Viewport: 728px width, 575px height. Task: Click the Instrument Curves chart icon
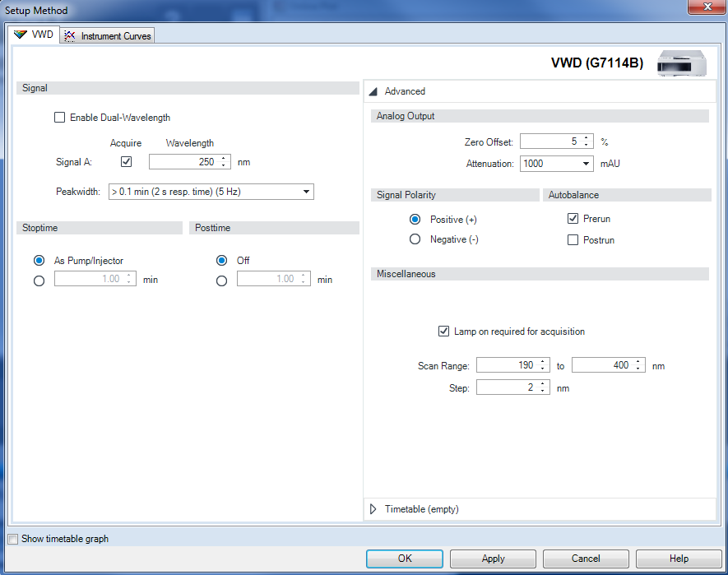[x=70, y=35]
